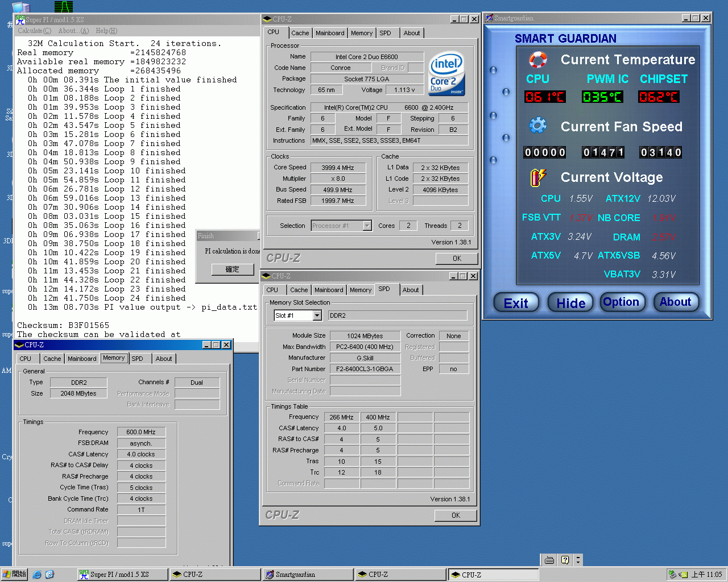Screen dimensions: 728x582
Task: Click the keyboard icon on the language bar
Action: point(549,560)
